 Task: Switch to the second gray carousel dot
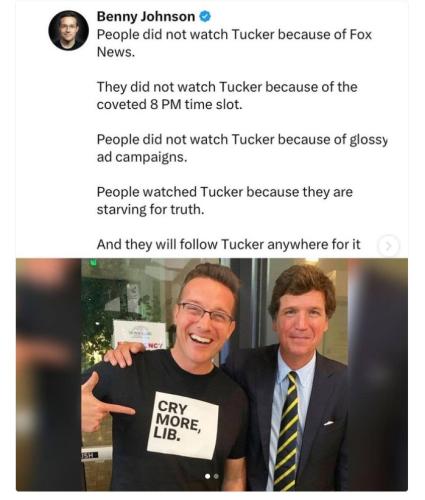(216, 476)
